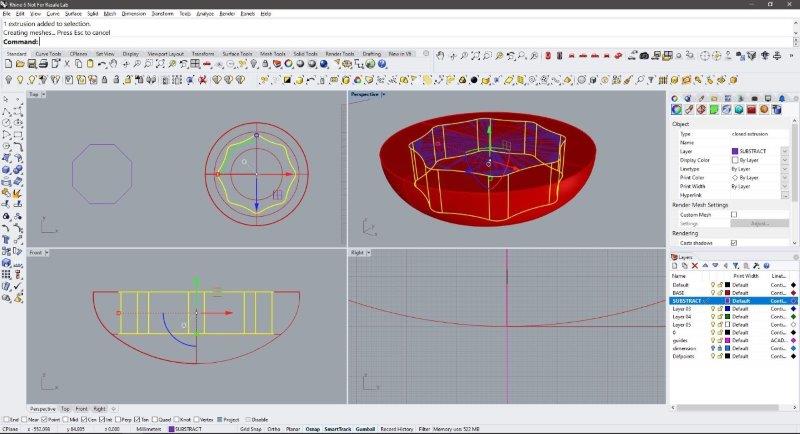Open the Right viewport title dropdown arrow
Screen dimensions: 800x434
(368, 252)
